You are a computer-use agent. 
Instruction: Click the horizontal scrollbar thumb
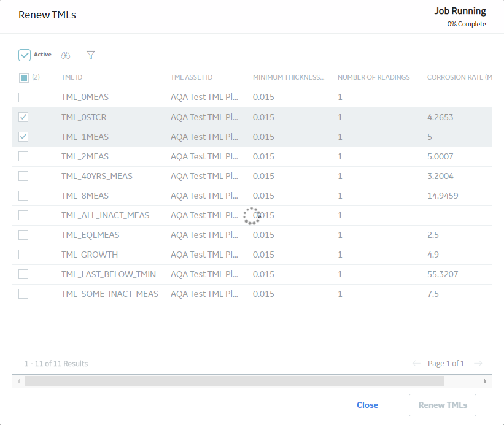pos(235,381)
